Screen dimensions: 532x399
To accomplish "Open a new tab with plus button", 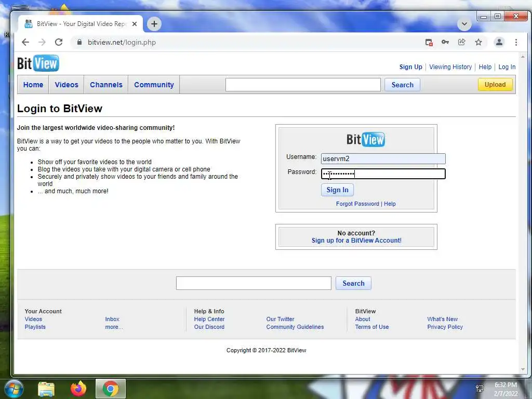I will [154, 24].
